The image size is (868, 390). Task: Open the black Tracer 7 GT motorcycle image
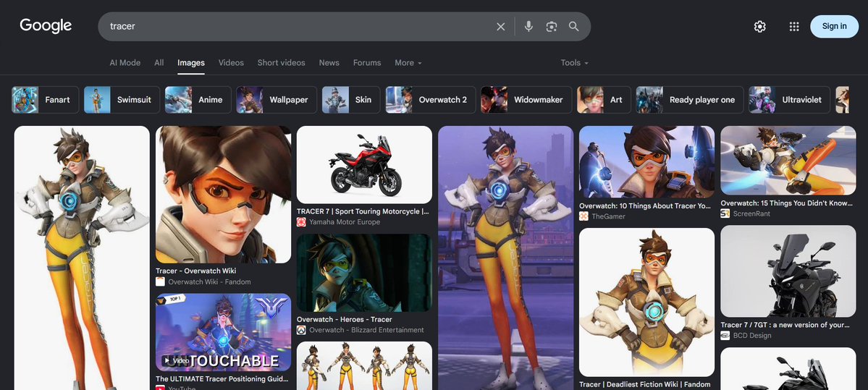(788, 271)
